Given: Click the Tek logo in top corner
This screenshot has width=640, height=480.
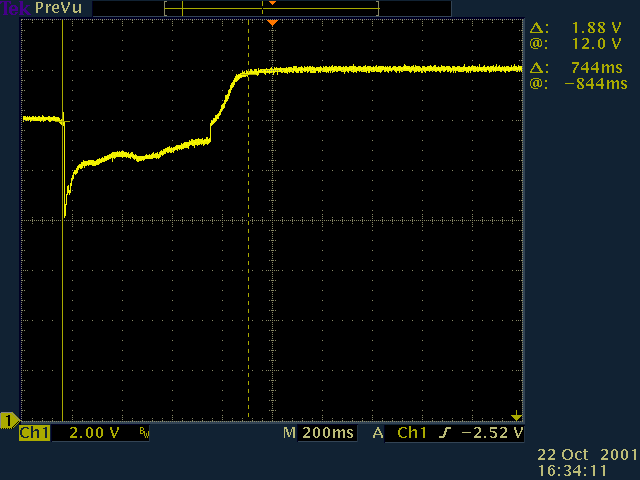Looking at the screenshot, I should pyautogui.click(x=14, y=7).
